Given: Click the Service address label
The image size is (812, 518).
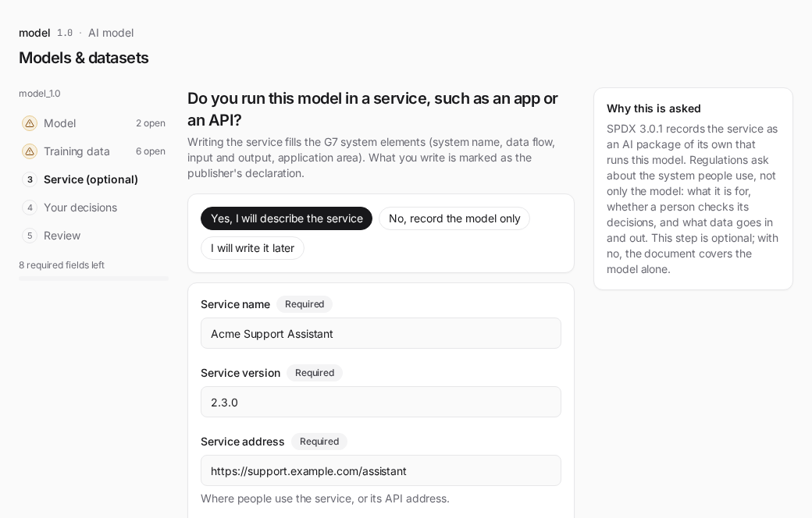Looking at the screenshot, I should [242, 442].
